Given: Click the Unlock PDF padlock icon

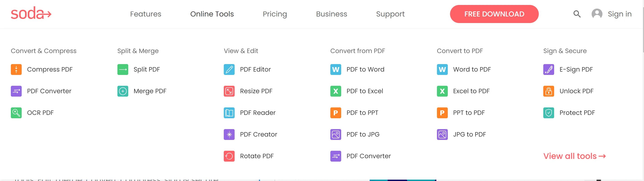Looking at the screenshot, I should pos(548,91).
